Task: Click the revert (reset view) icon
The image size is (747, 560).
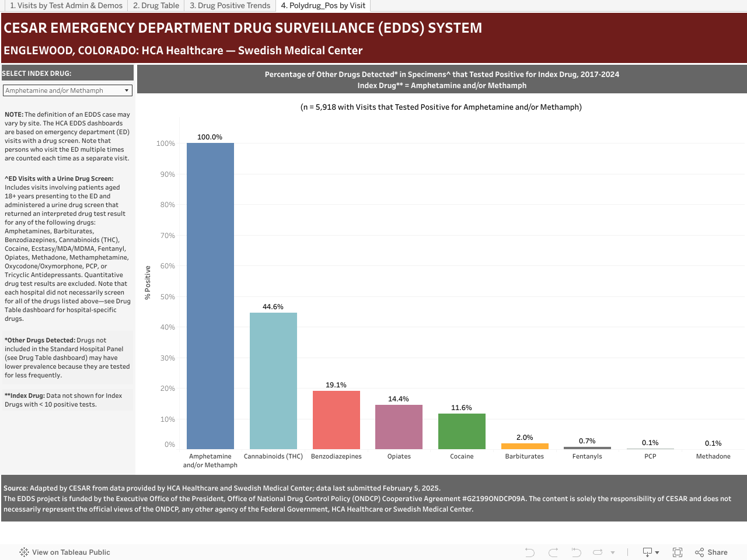Action: click(x=576, y=552)
